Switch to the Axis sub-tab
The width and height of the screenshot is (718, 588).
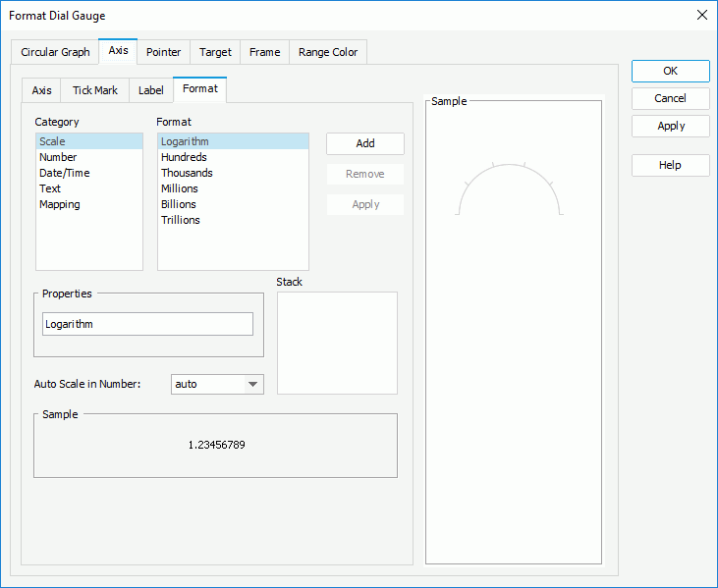41,90
